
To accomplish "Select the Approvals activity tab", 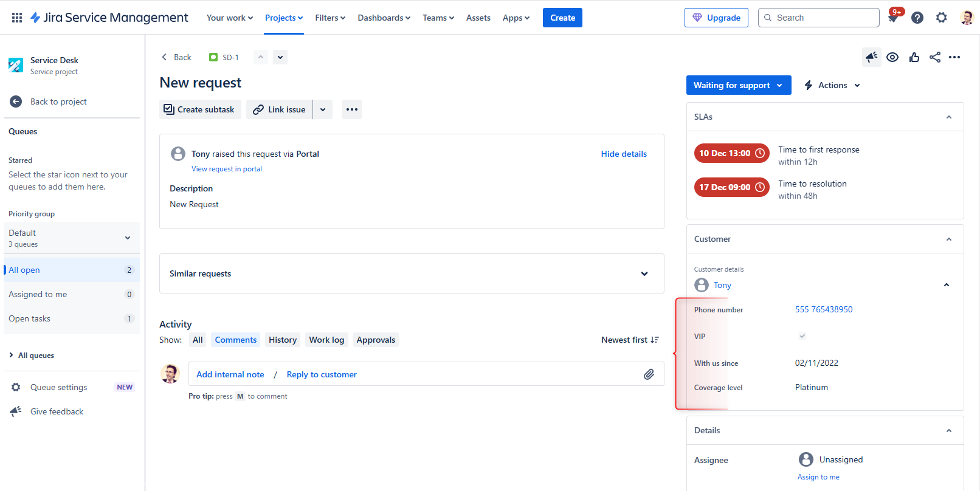I will (376, 340).
